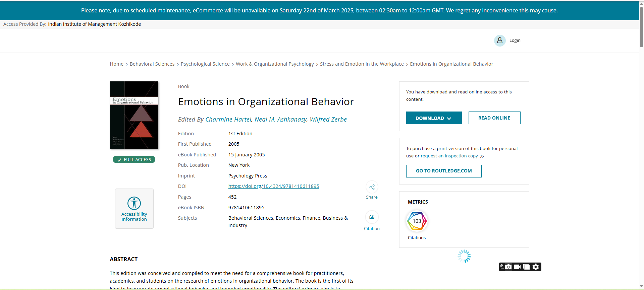
Task: Open Work & Organizational Psychology breadcrumb
Action: 275,64
